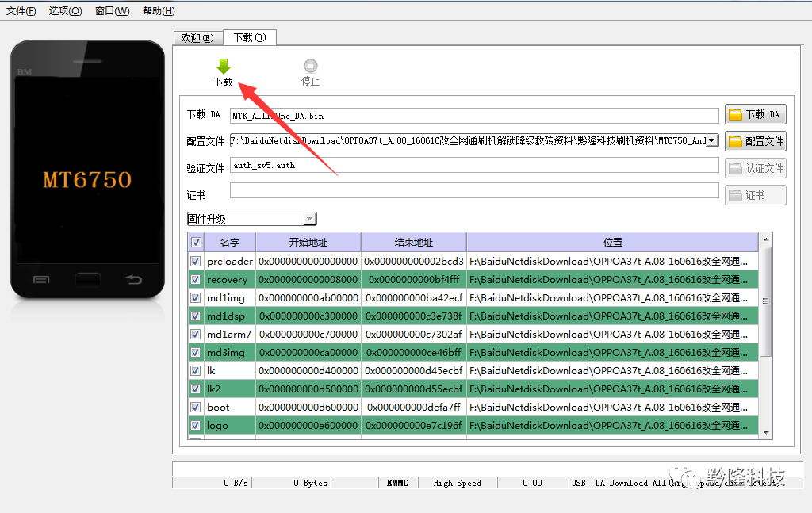This screenshot has width=812, height=513.
Task: Toggle the md1arm7 partition checkbox
Action: (x=196, y=335)
